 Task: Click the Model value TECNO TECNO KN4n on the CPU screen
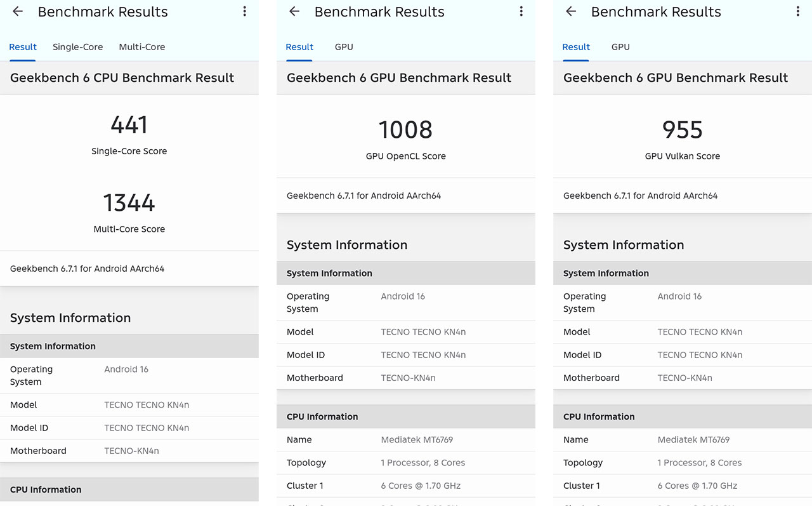[x=147, y=405]
